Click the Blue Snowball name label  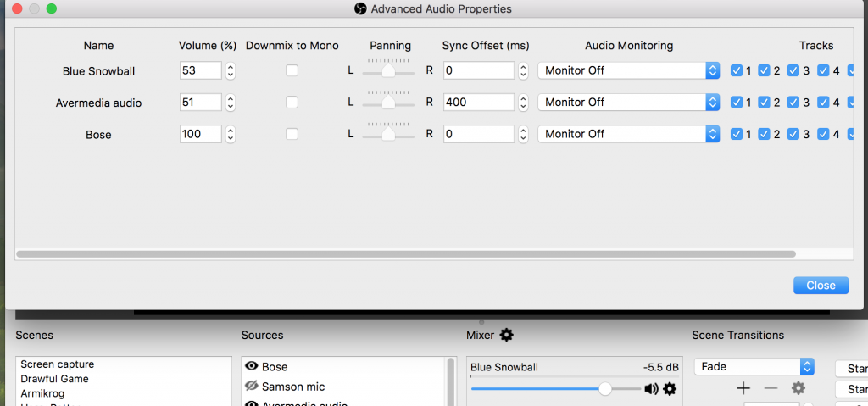pyautogui.click(x=98, y=71)
